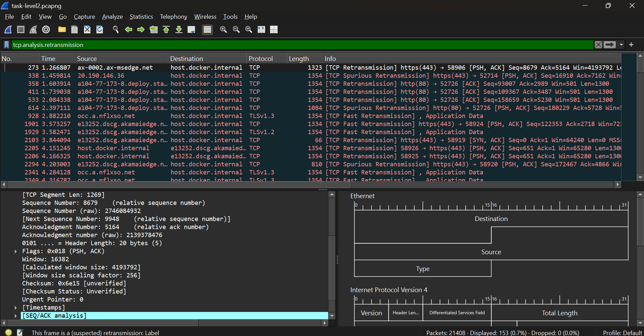Open the Analyze menu
This screenshot has width=644, height=336.
[x=112, y=17]
